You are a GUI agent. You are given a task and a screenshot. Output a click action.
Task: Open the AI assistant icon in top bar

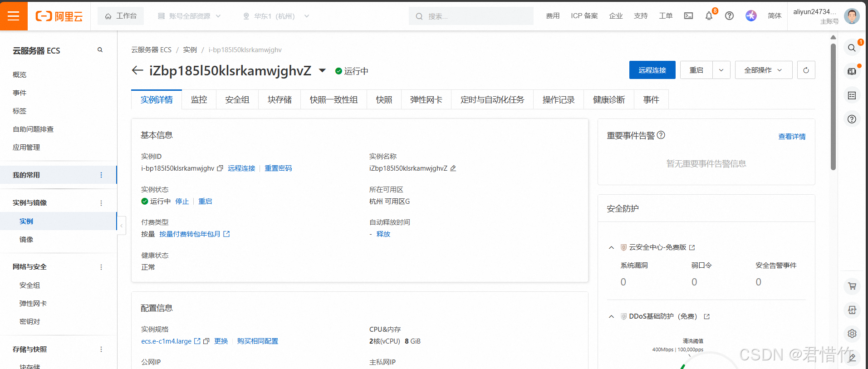pos(751,16)
